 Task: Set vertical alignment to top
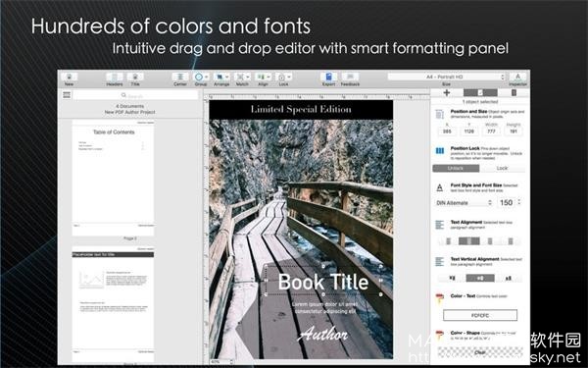pyautogui.click(x=452, y=279)
